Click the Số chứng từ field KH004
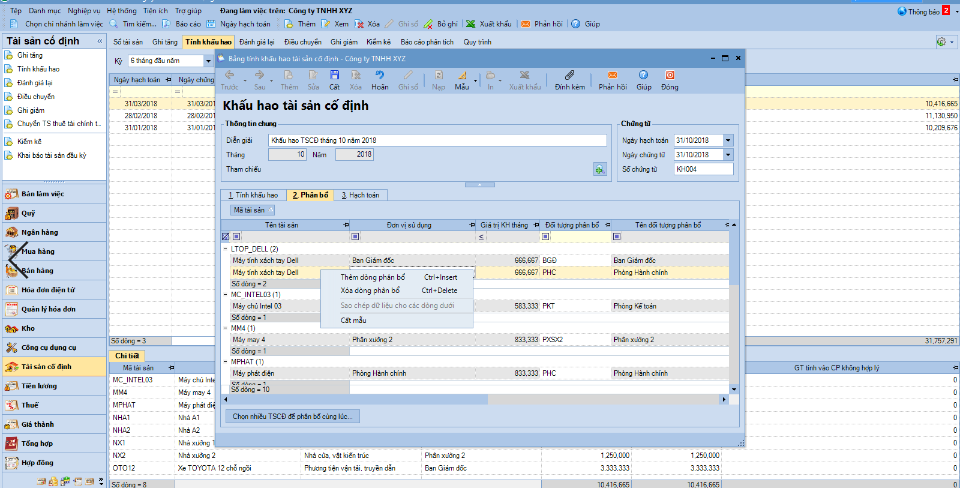Image resolution: width=961 pixels, height=488 pixels. [704, 169]
